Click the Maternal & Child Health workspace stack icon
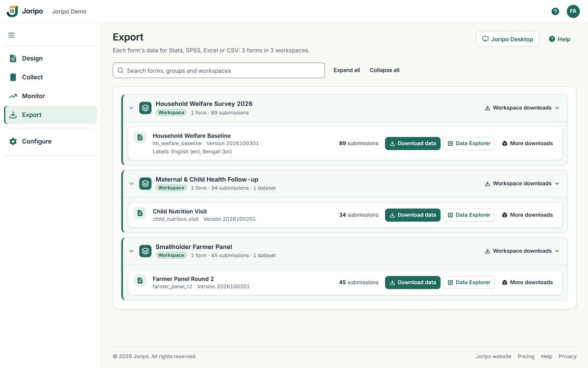 146,184
